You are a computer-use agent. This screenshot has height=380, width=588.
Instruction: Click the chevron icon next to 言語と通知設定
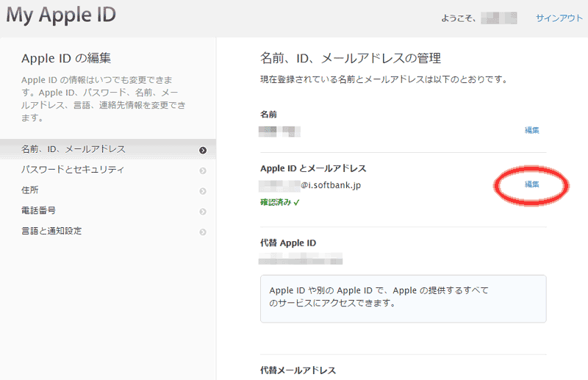click(x=202, y=232)
